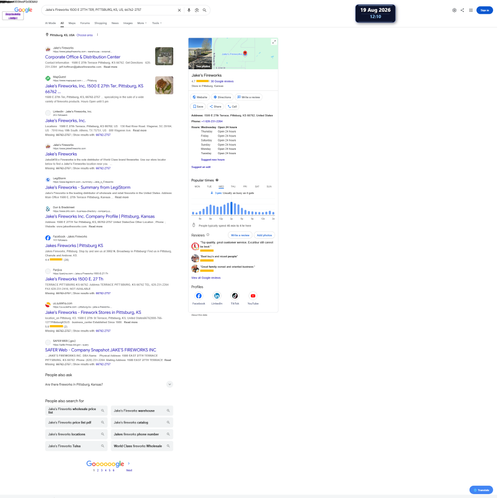500x498 pixels.
Task: Click the share icon in page header
Action: [x=462, y=10]
